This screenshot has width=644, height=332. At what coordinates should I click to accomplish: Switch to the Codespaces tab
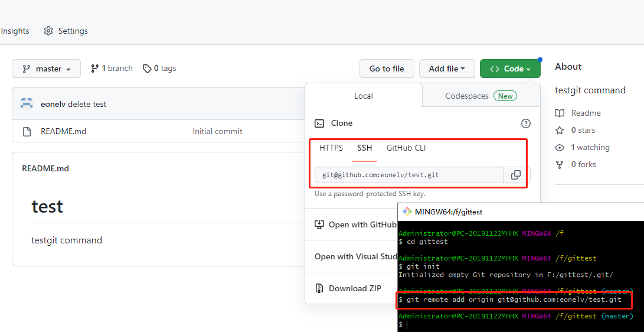point(481,96)
